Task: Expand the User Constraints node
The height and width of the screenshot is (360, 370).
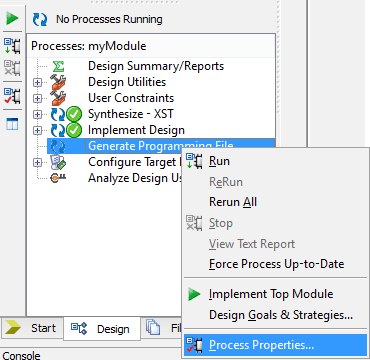Action: click(37, 98)
